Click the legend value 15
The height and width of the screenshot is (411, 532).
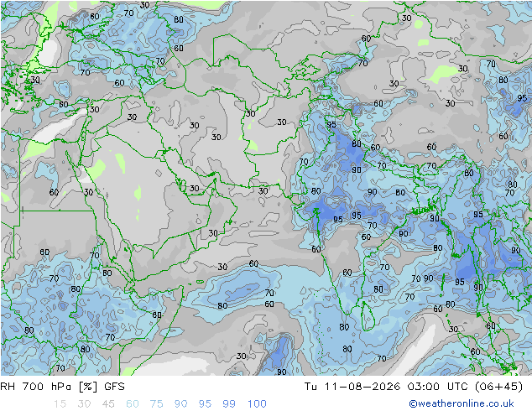tap(60, 404)
